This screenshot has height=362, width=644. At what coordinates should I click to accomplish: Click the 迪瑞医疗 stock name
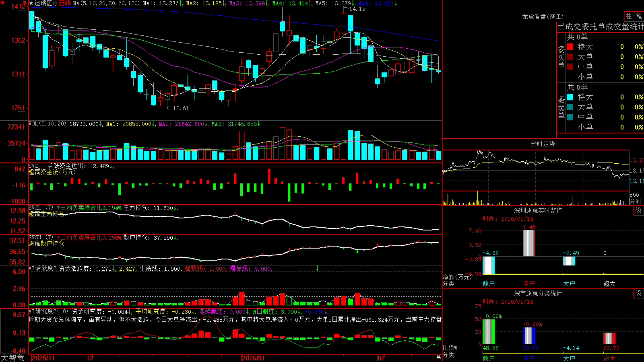pyautogui.click(x=46, y=3)
